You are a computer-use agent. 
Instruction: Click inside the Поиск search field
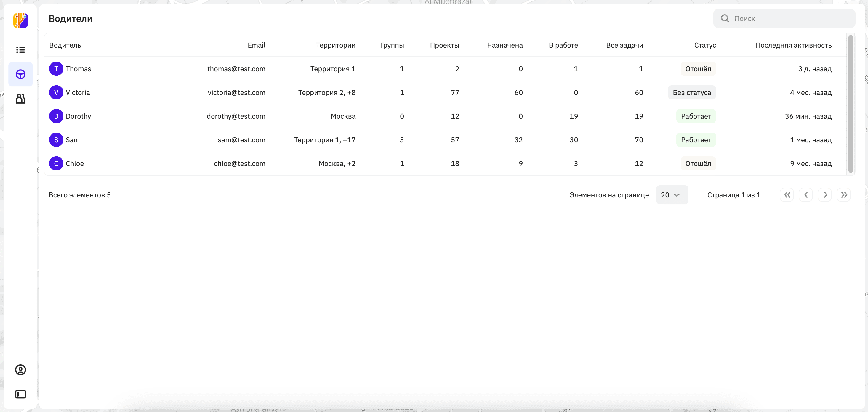[789, 19]
